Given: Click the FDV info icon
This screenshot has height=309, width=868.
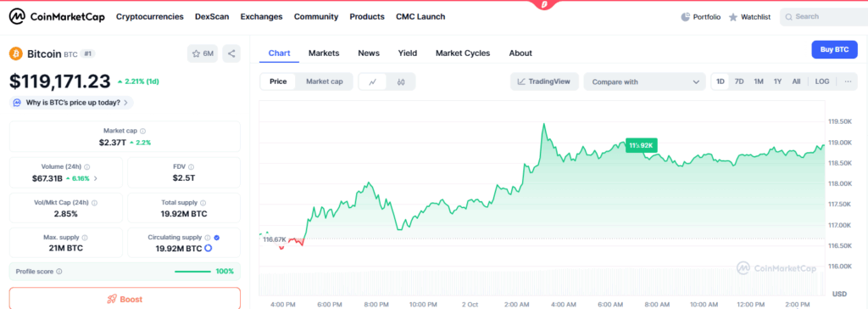Looking at the screenshot, I should pos(191,166).
